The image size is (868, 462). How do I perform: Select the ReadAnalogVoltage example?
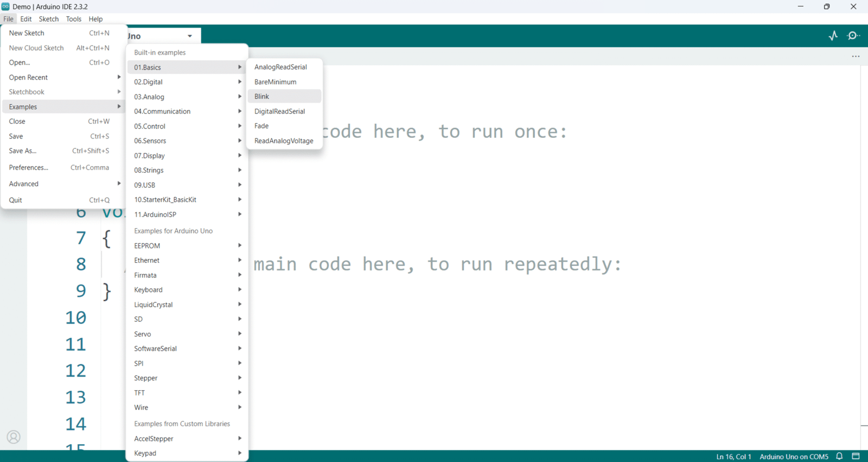coord(284,141)
